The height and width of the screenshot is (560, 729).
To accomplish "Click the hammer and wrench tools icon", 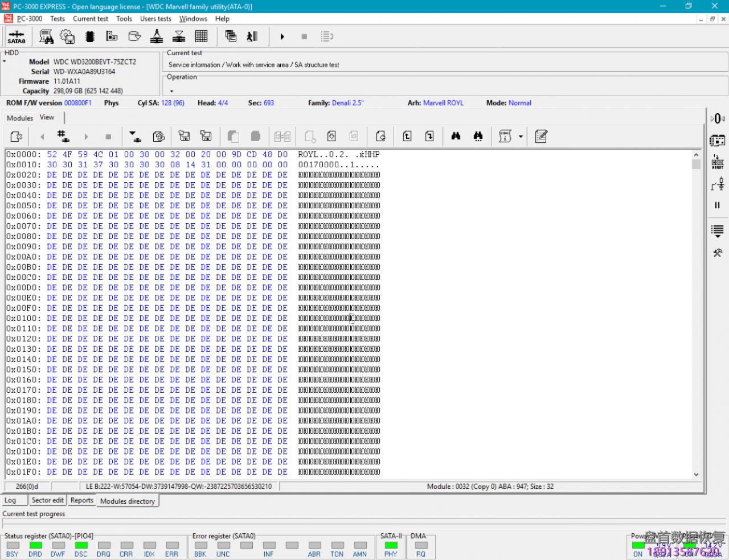I will [717, 253].
